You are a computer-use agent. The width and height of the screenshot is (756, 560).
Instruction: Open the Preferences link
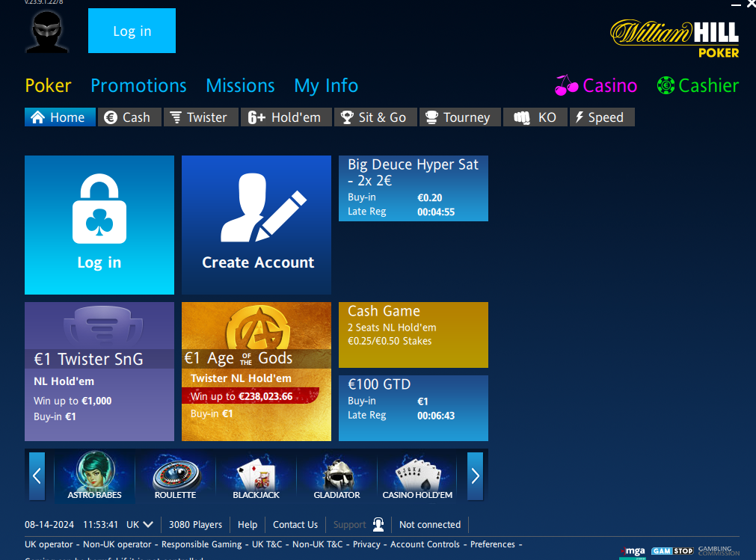(x=492, y=544)
